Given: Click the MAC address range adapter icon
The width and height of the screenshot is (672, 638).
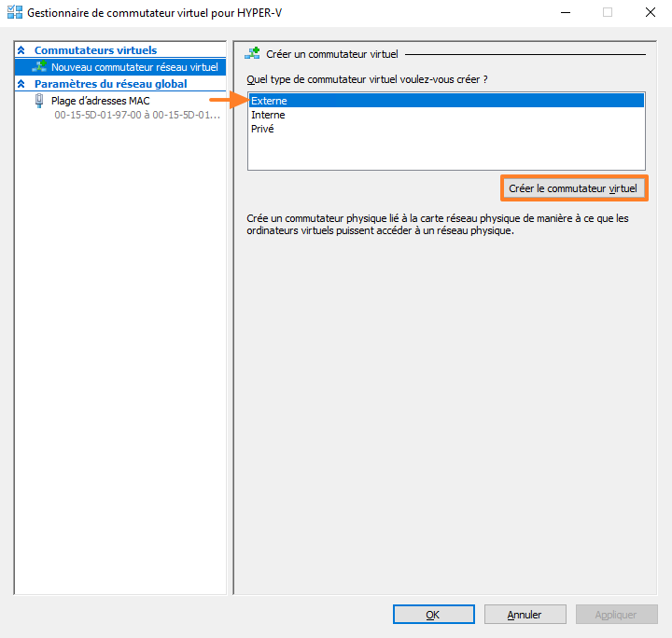Looking at the screenshot, I should pos(39,101).
